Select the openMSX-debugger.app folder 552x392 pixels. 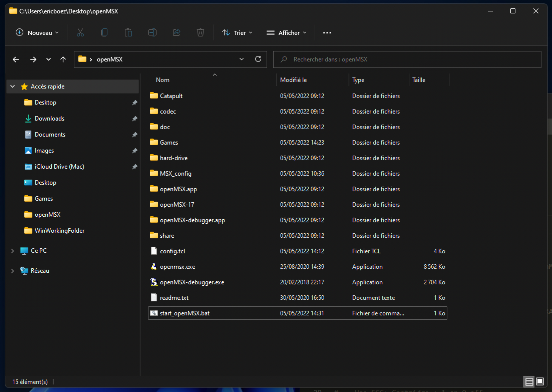298,220
